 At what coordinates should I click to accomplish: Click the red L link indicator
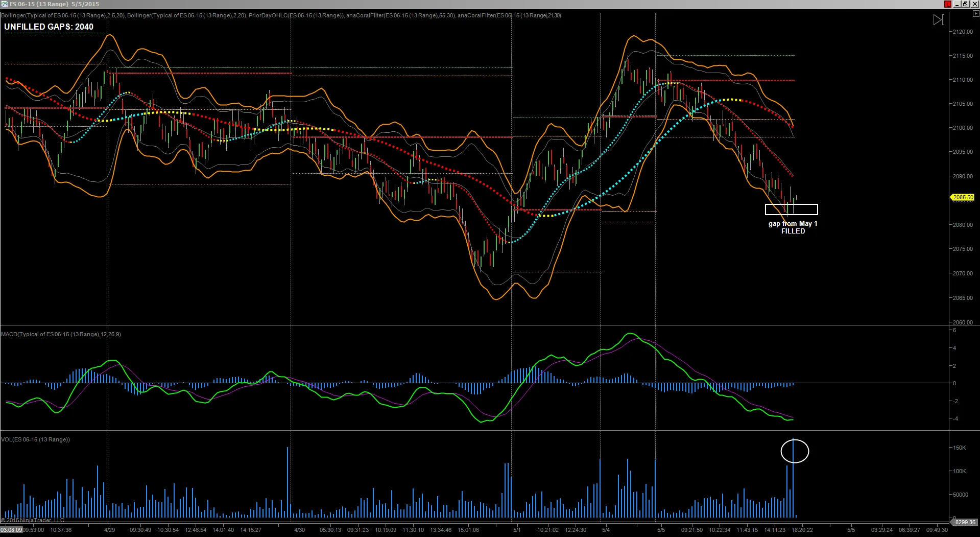click(x=947, y=4)
